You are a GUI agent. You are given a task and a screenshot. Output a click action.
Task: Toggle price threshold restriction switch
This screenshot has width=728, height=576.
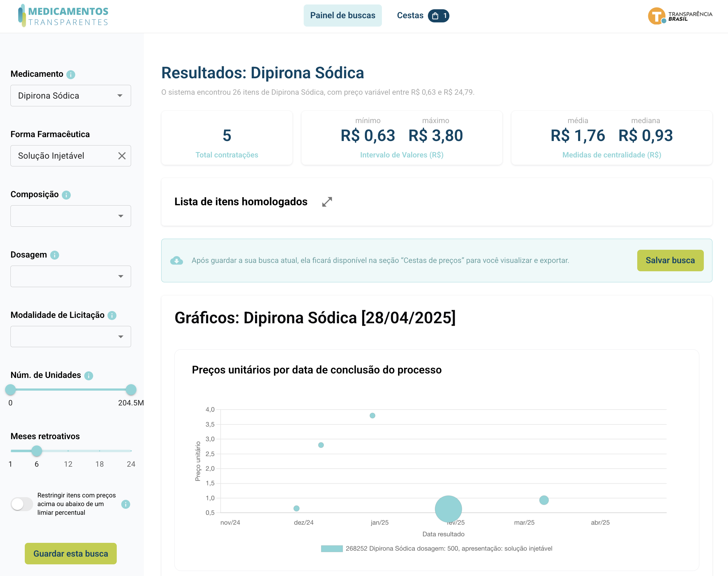[21, 504]
